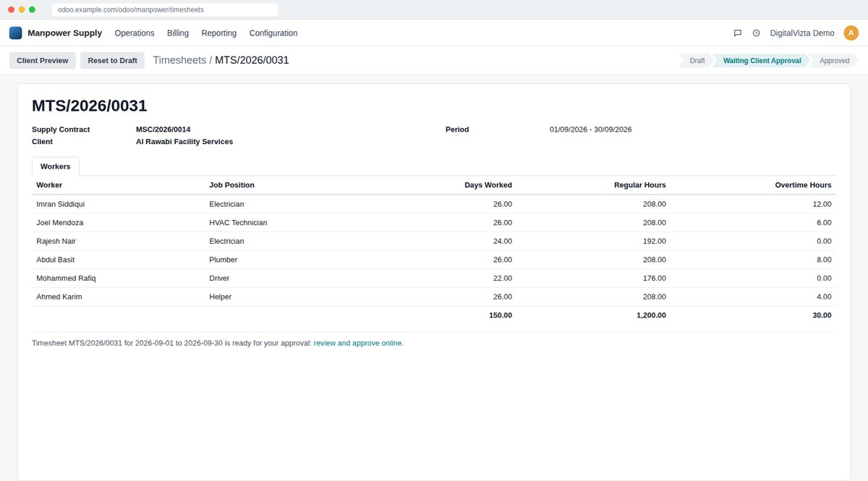The width and height of the screenshot is (868, 481).
Task: Go back to Timesheets breadcrumb
Action: click(x=179, y=60)
